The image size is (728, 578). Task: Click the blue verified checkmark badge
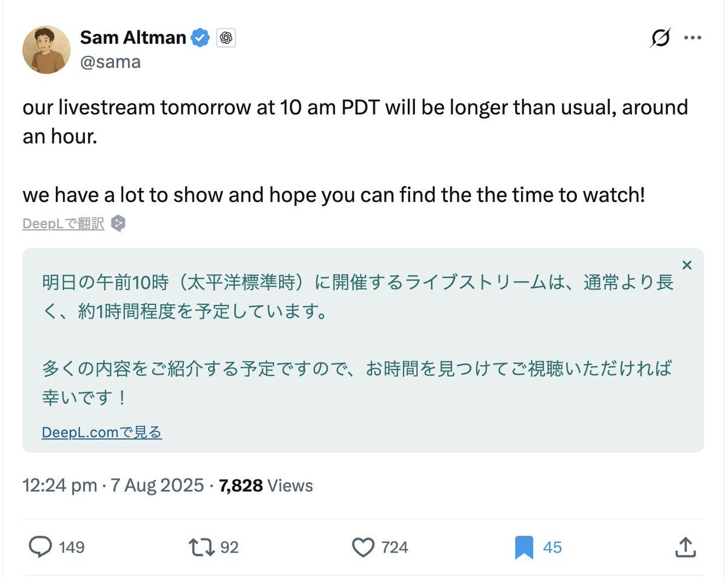tap(201, 38)
